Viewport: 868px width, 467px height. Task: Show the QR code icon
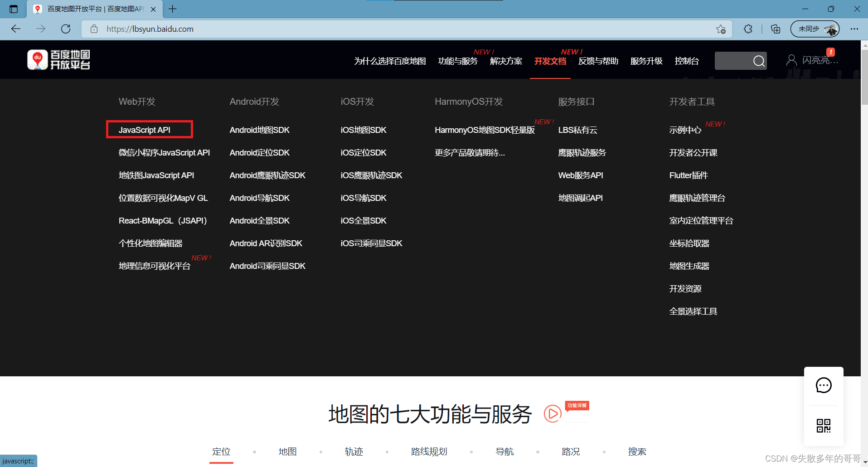[x=823, y=426]
